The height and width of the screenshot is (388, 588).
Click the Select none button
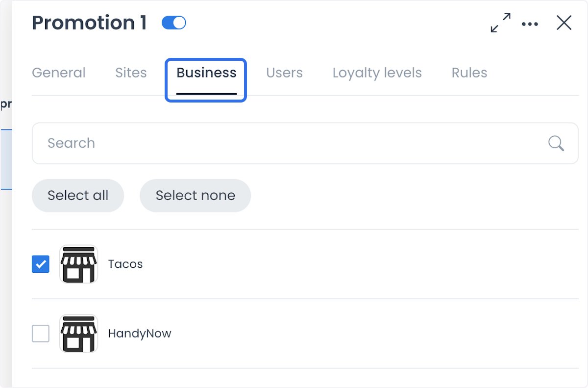tap(196, 195)
